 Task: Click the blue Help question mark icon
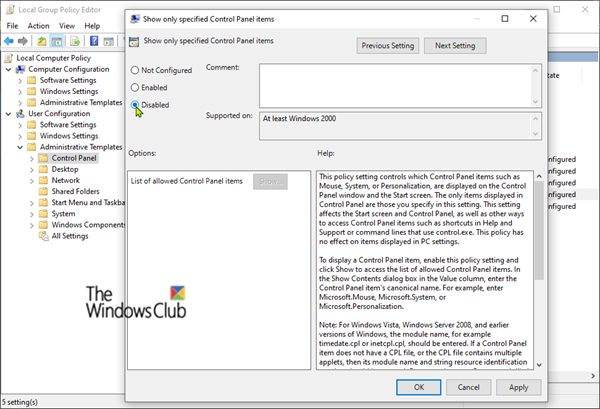(x=94, y=41)
